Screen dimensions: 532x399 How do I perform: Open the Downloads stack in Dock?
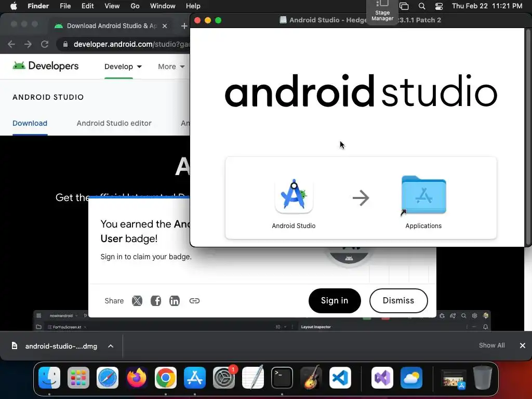(454, 379)
